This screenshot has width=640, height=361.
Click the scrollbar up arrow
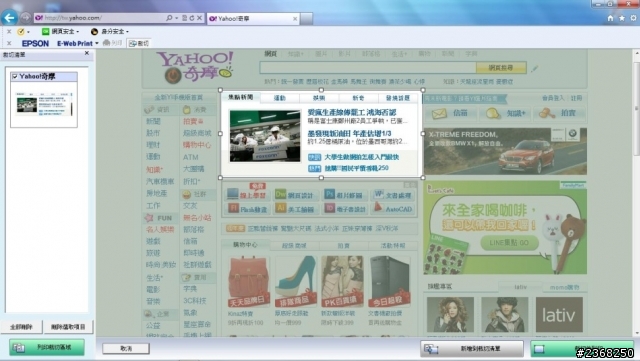[x=636, y=53]
